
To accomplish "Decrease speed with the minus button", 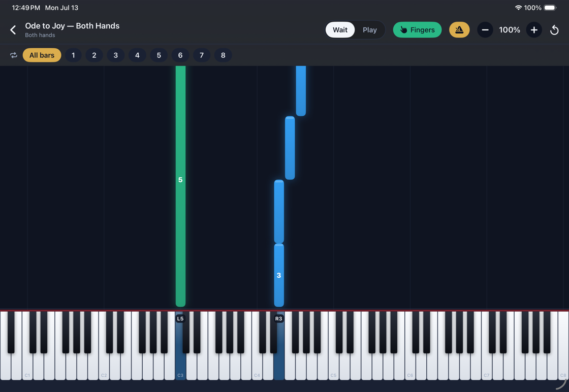I will (x=485, y=30).
